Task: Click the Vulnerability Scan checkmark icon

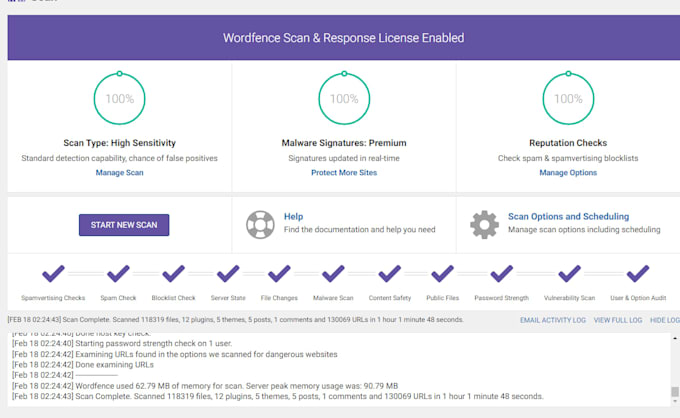Action: coord(570,273)
